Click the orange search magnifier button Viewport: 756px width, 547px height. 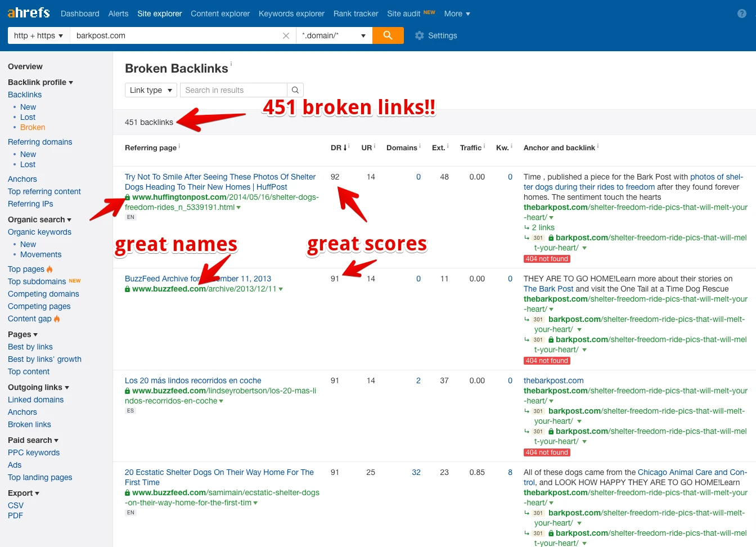point(388,35)
